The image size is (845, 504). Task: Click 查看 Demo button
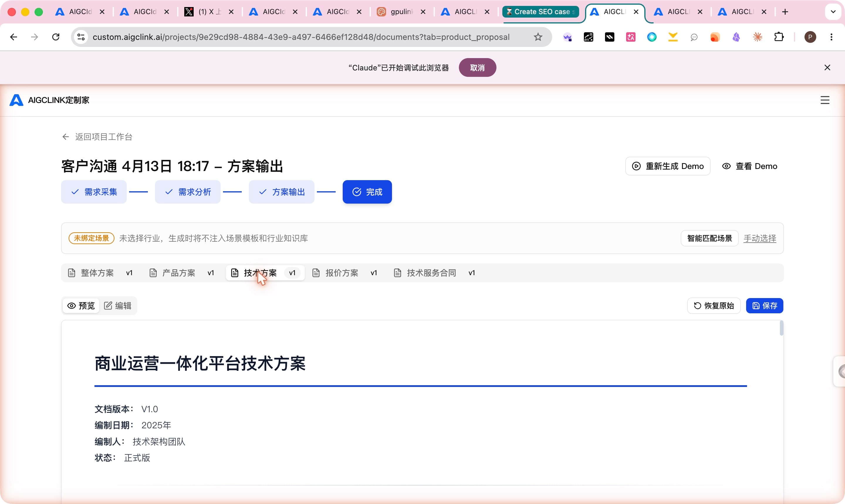(x=749, y=166)
